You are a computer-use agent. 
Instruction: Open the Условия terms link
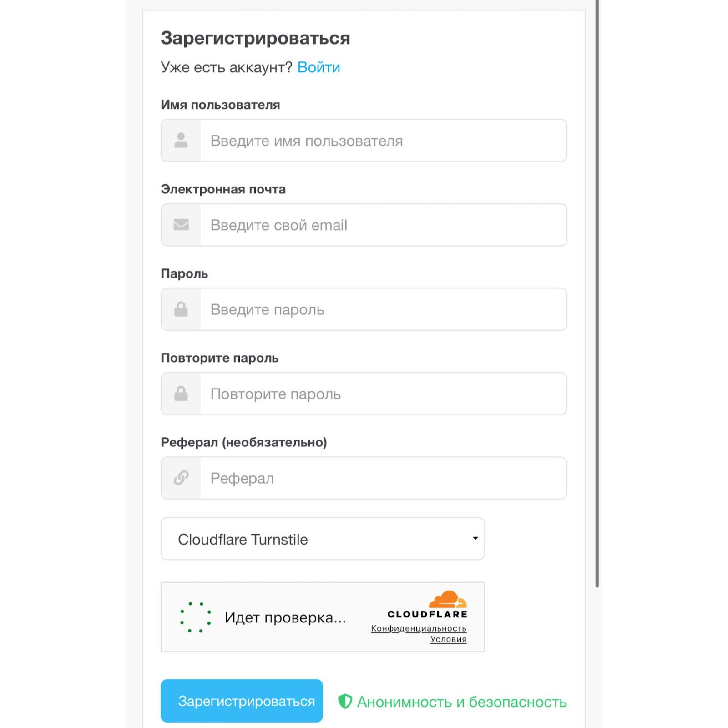pos(448,639)
